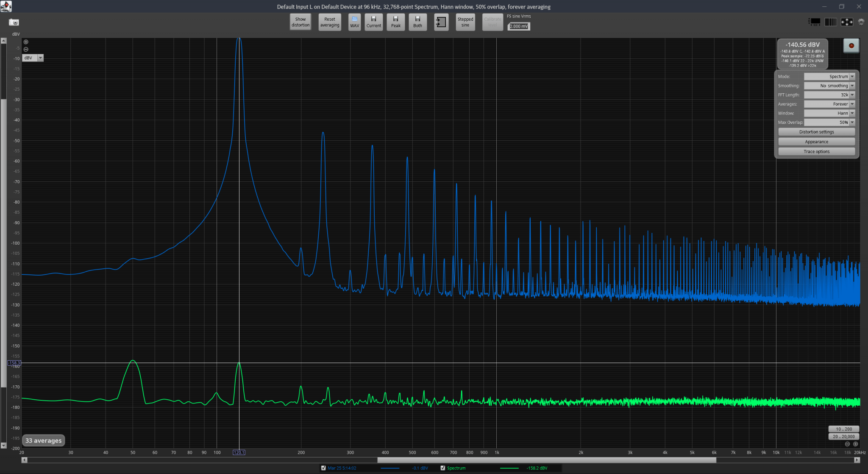The image size is (868, 474).
Task: Click the Stepped sine button
Action: pos(465,22)
